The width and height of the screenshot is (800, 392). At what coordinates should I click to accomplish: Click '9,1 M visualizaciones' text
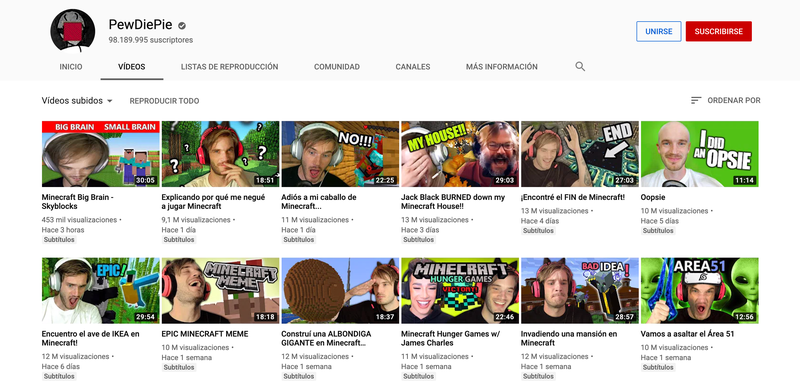pyautogui.click(x=196, y=220)
